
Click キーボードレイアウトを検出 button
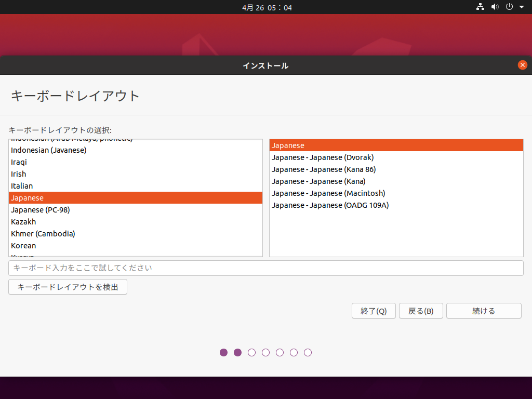[x=68, y=287]
